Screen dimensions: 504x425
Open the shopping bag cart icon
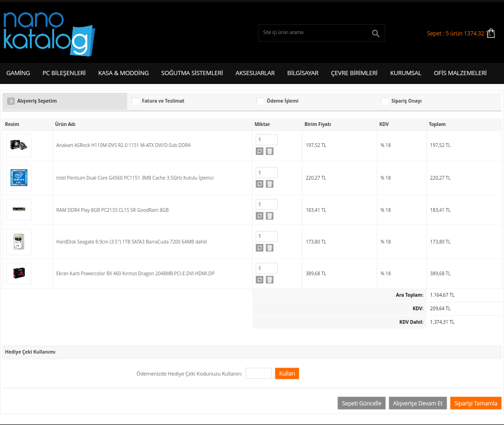(491, 33)
